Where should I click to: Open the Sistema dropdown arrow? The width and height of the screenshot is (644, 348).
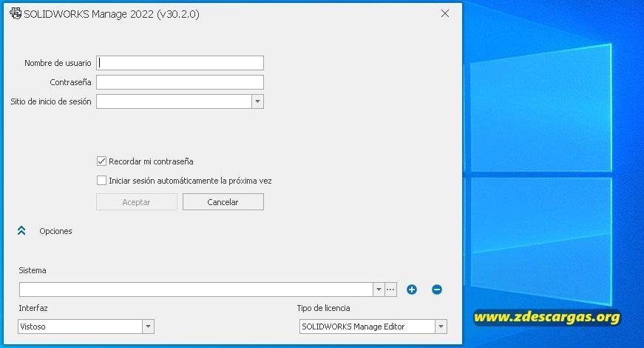tap(379, 290)
